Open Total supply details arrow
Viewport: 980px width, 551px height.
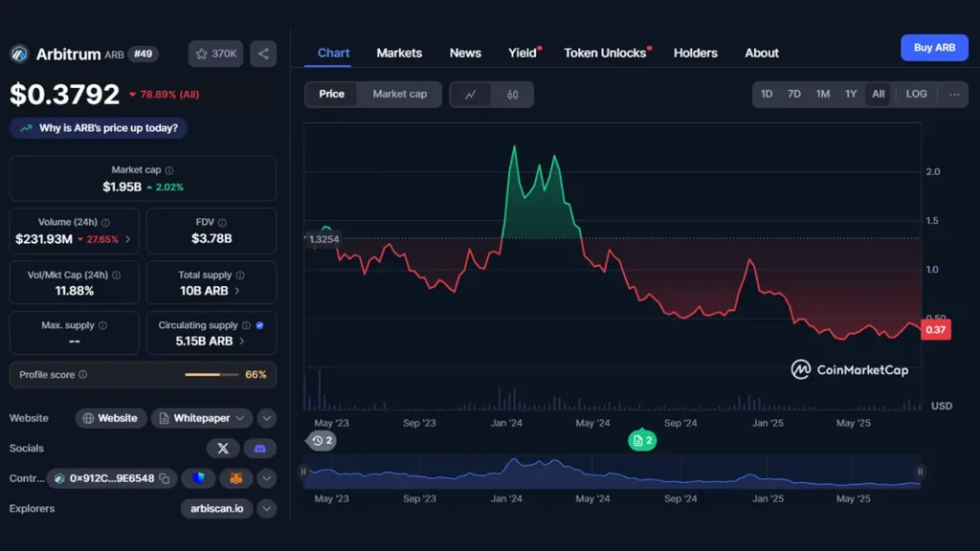pos(237,291)
